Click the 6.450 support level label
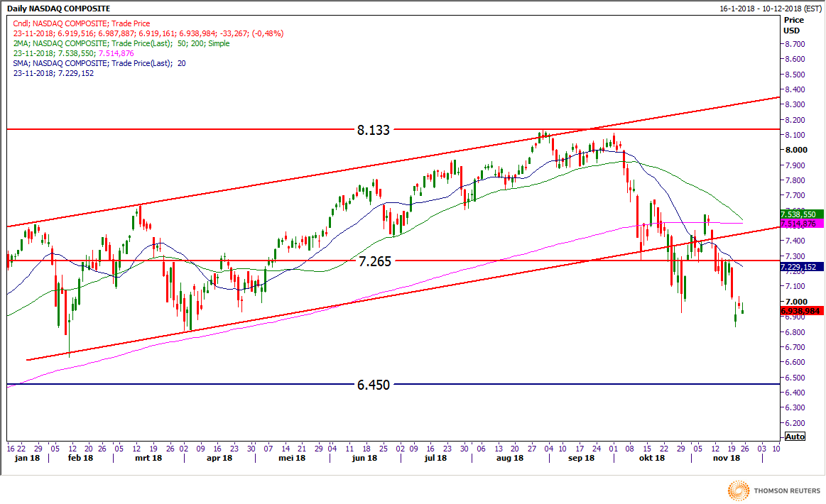 pos(374,385)
